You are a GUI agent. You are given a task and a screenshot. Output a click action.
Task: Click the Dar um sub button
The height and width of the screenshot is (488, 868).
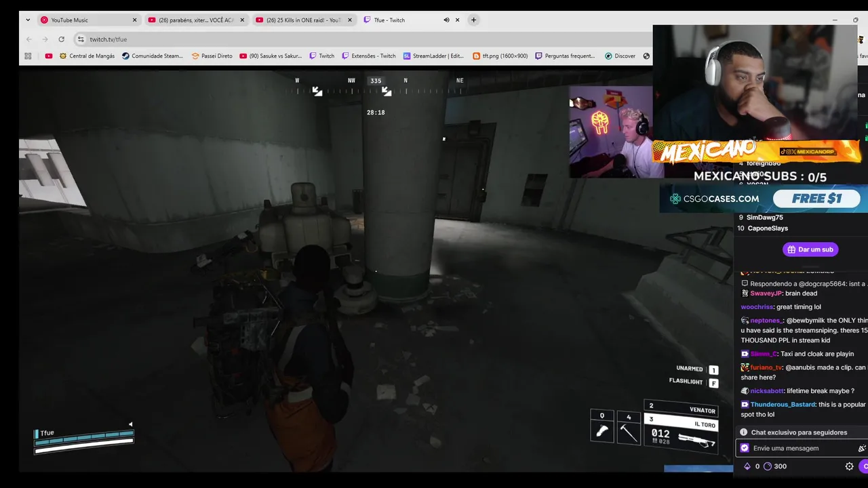click(810, 249)
